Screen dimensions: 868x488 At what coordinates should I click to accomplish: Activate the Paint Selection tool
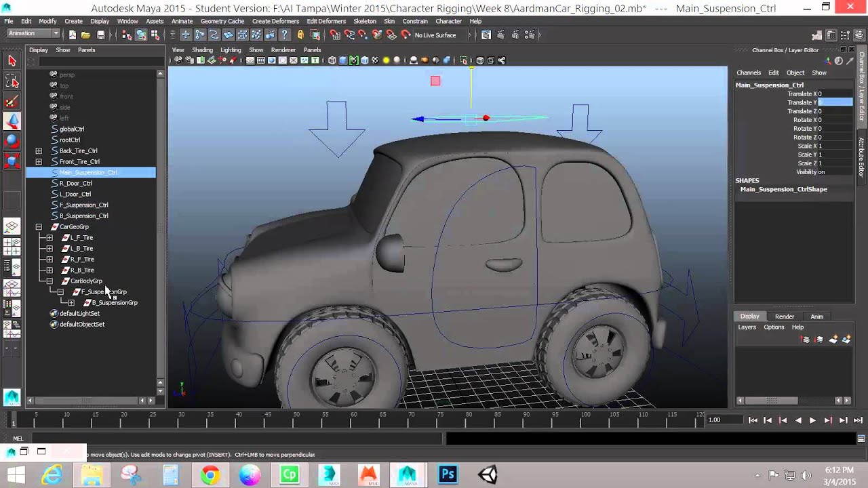coord(12,102)
